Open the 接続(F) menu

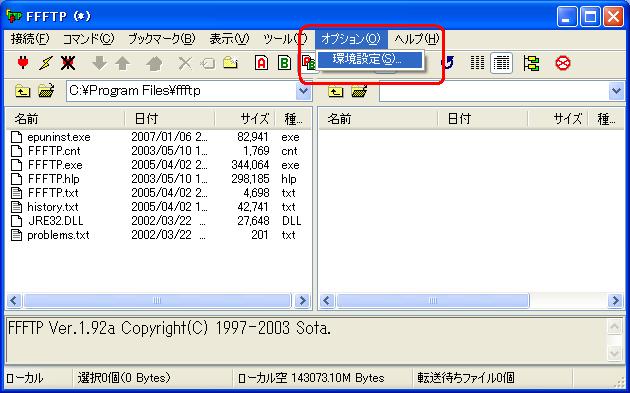coord(30,39)
